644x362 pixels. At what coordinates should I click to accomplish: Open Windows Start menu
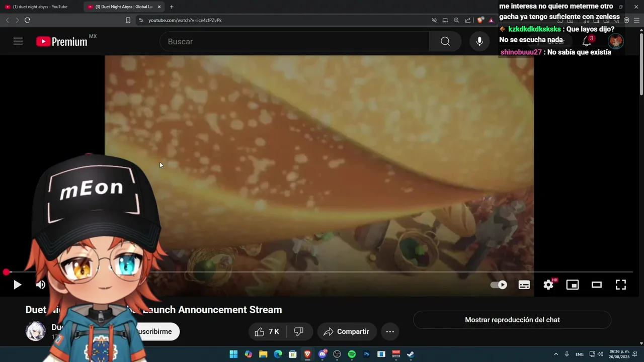pyautogui.click(x=233, y=354)
